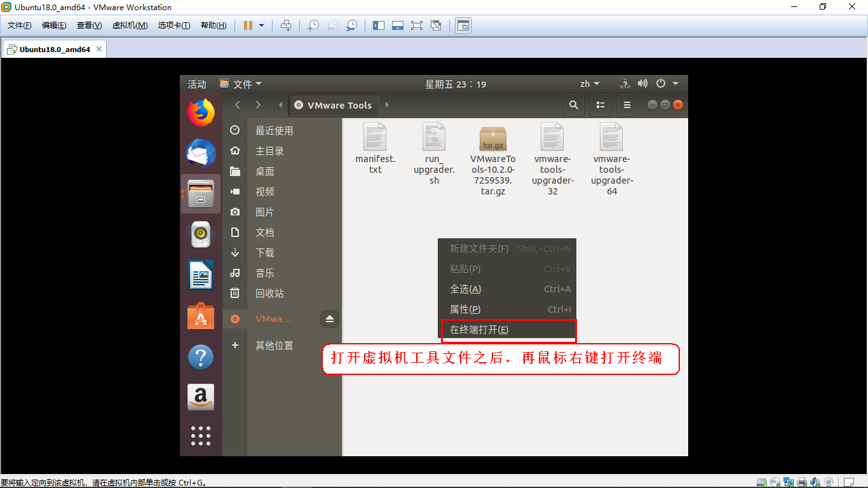This screenshot has width=868, height=488.
Task: Choose 属性(P) from the context menu
Action: coord(507,309)
